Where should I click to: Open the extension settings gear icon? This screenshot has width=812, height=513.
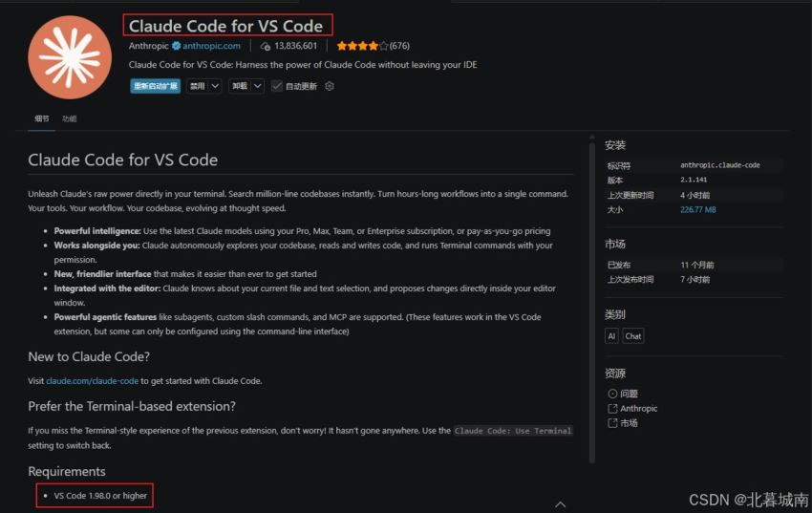tap(330, 86)
